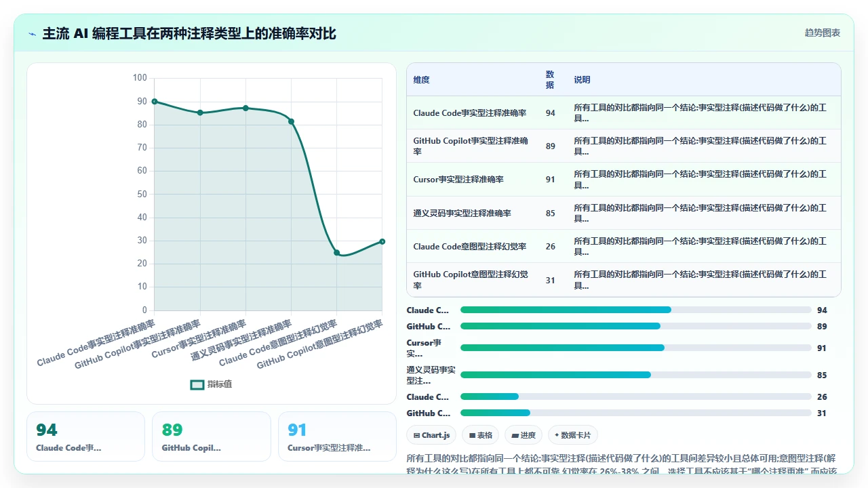Open the 94 Claude Code stat card
This screenshot has height=488, width=868.
[85, 436]
